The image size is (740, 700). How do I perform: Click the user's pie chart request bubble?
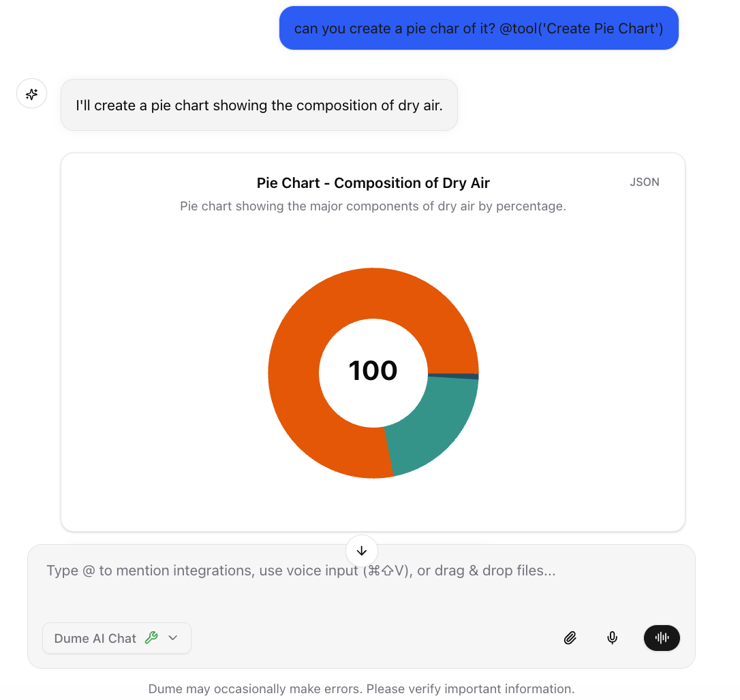pos(478,28)
